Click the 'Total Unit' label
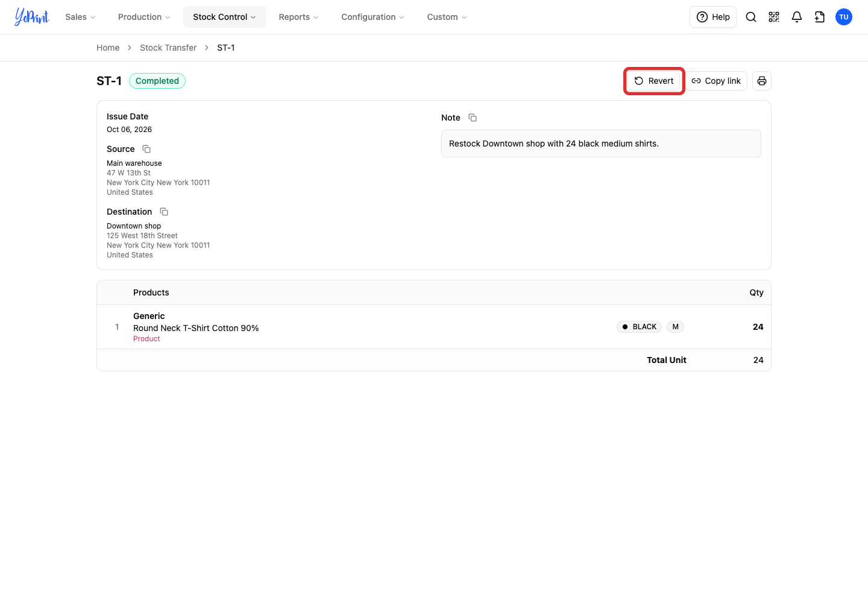The width and height of the screenshot is (868, 603). 667,360
